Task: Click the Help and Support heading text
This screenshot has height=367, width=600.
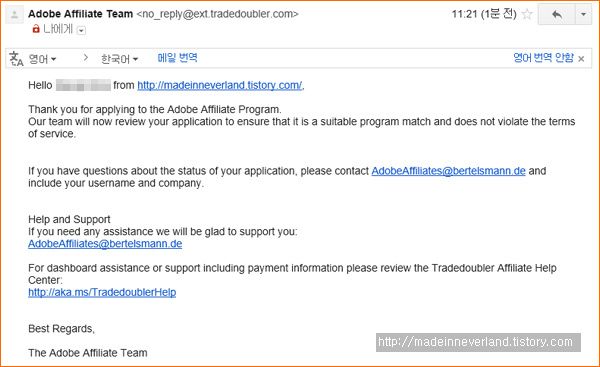Action: [69, 219]
